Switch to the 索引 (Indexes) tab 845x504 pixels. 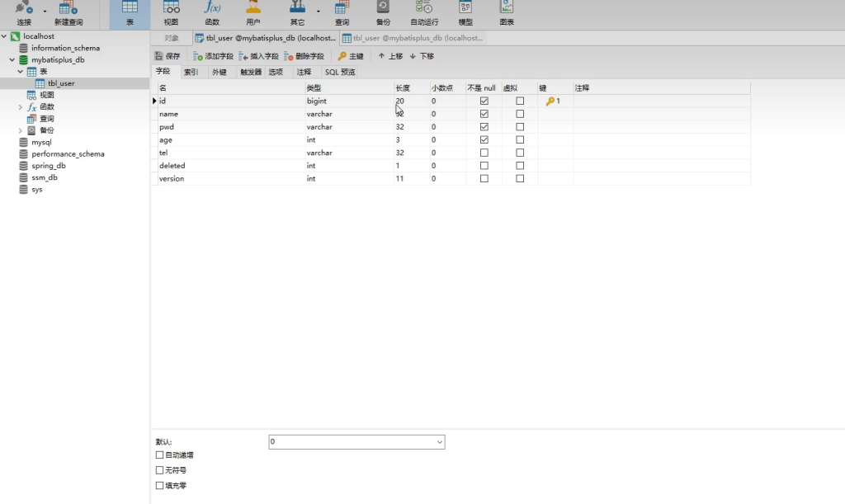(x=191, y=73)
